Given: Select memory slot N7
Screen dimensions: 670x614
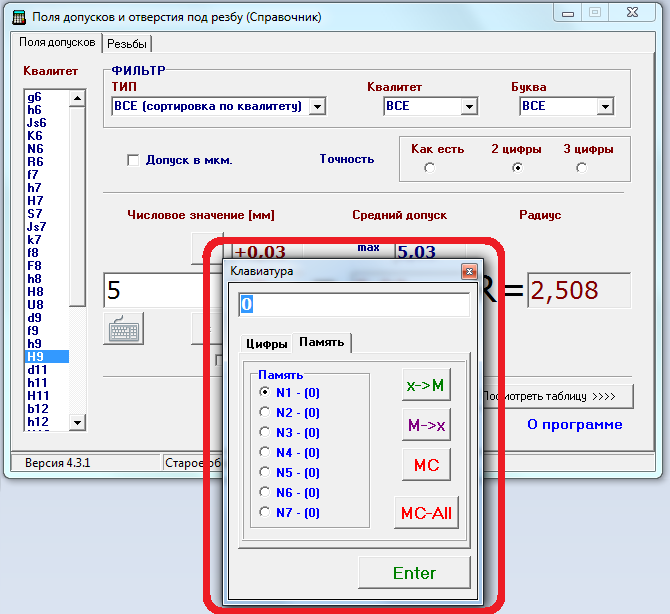Looking at the screenshot, I should pyautogui.click(x=264, y=512).
